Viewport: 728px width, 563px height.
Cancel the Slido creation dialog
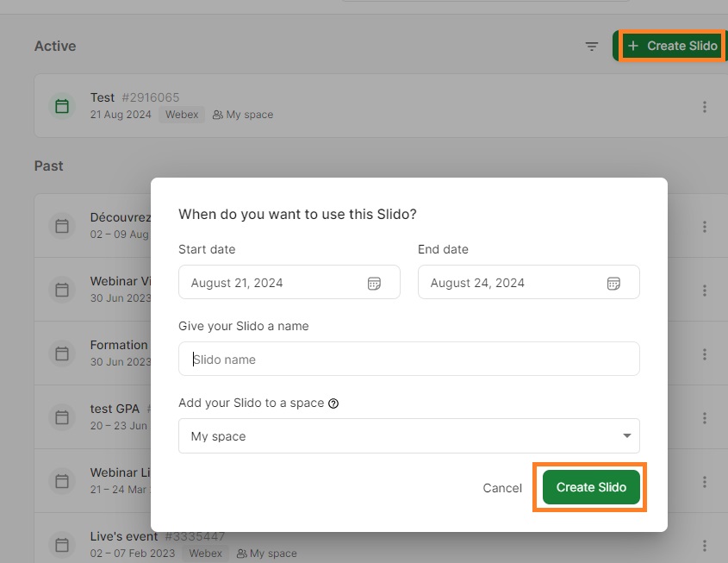(502, 488)
